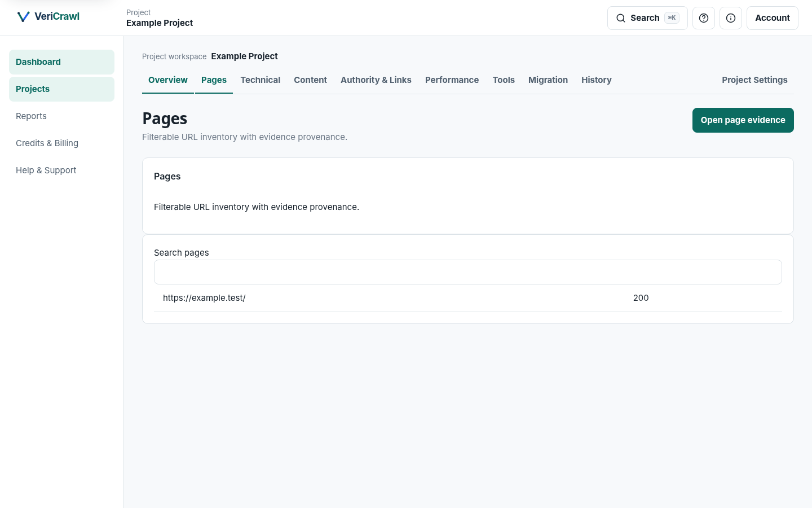Open the Account menu

tap(773, 18)
